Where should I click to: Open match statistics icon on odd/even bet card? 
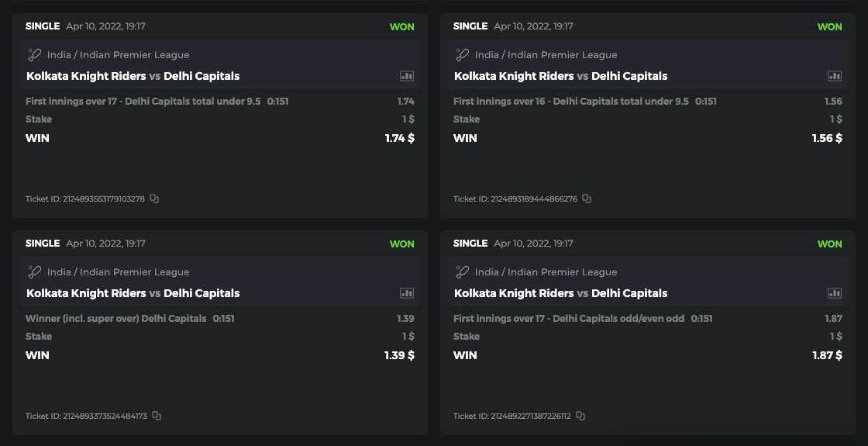[835, 293]
